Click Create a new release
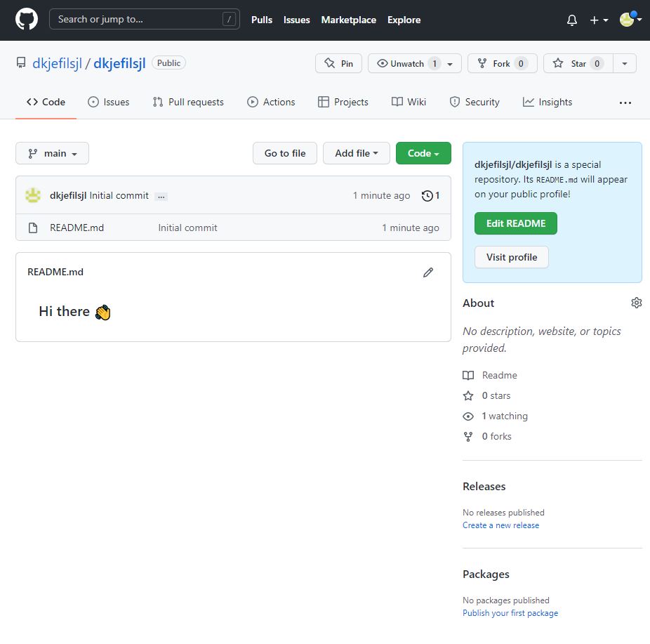The width and height of the screenshot is (650, 644). click(x=500, y=525)
